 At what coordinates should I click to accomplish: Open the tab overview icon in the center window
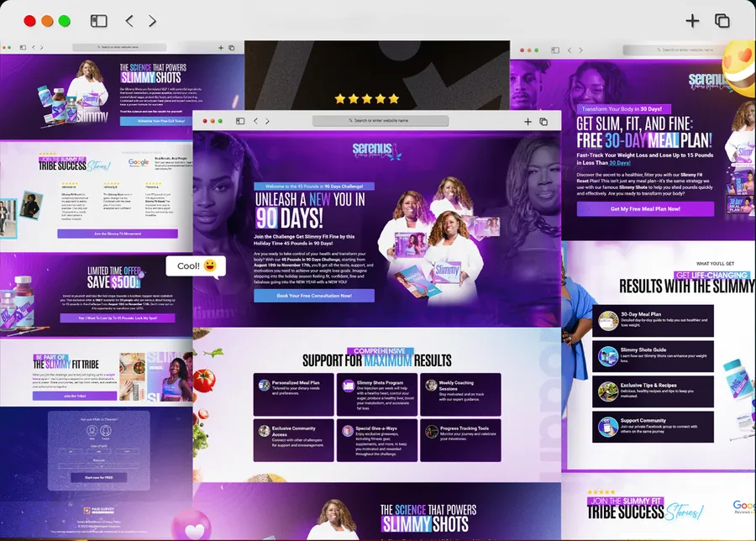point(543,122)
